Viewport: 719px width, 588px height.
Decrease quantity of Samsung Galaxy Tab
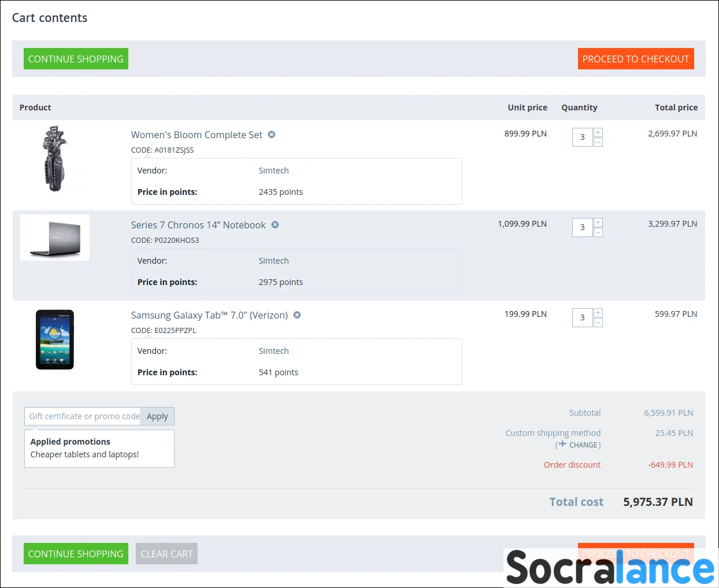[x=598, y=323]
